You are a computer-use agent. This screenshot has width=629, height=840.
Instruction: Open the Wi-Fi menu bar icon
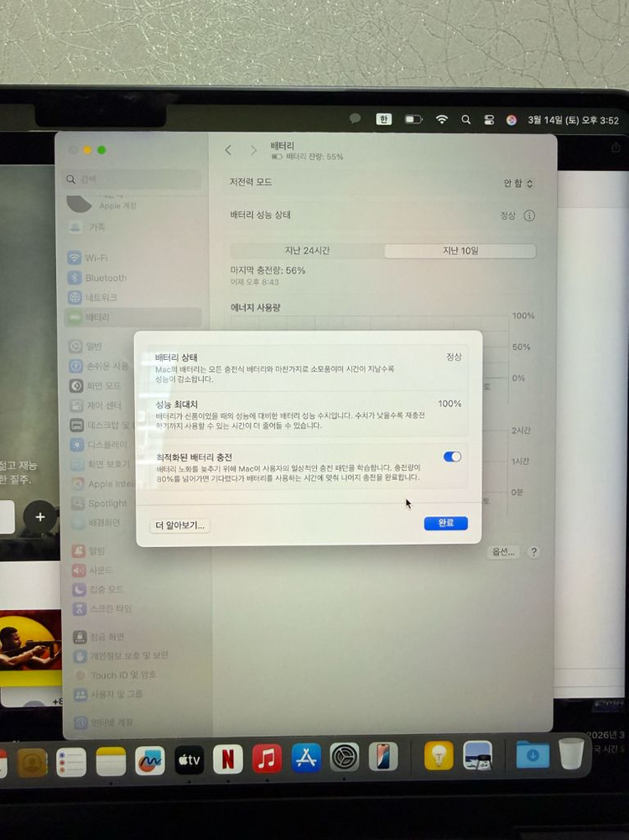point(442,119)
